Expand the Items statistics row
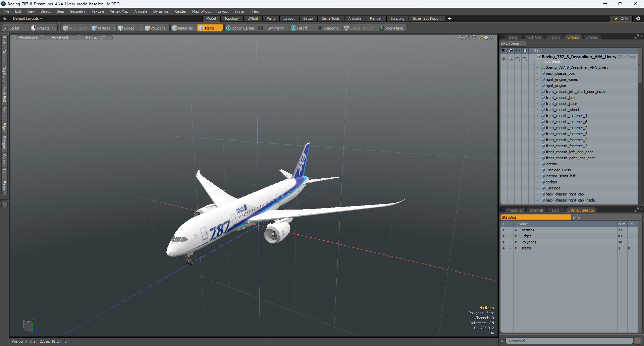This screenshot has width=644, height=346. [x=516, y=248]
